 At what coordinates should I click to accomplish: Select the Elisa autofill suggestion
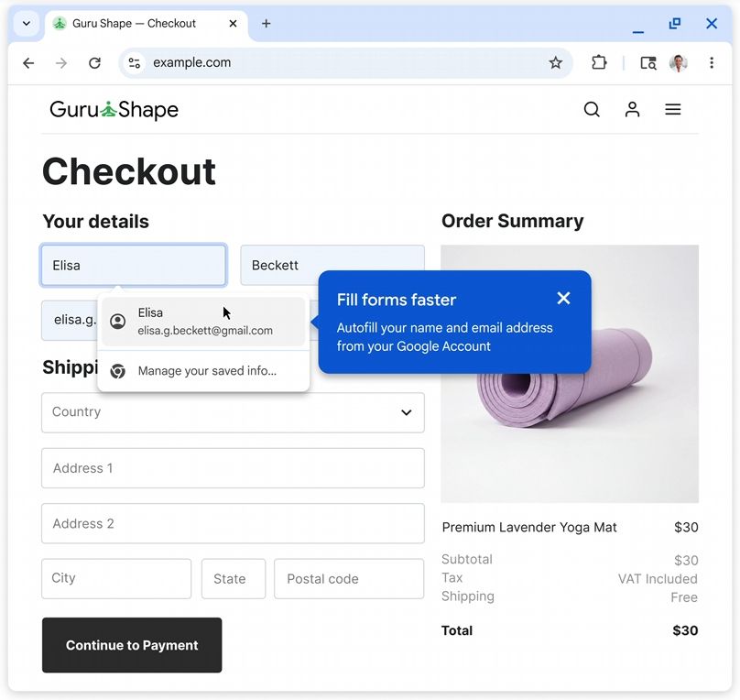[203, 322]
